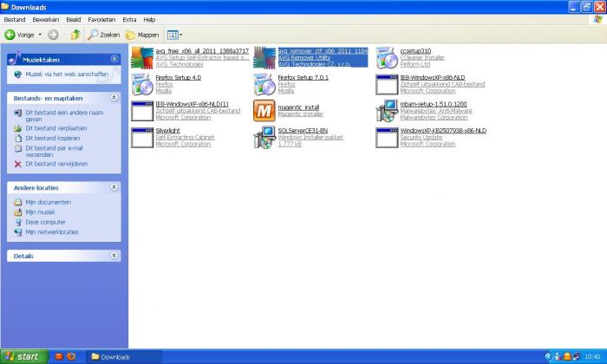Select the Silverlight file icon
Image resolution: width=607 pixels, height=364 pixels.
(x=142, y=137)
